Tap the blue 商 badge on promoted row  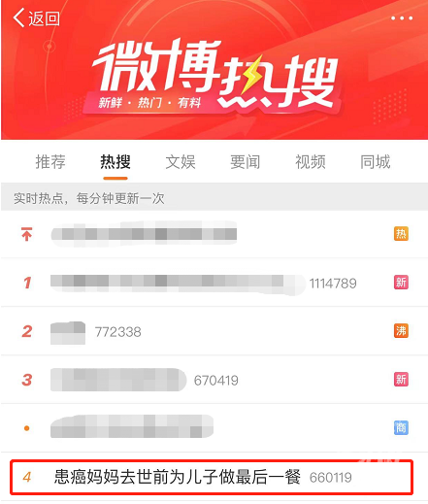[x=401, y=428]
